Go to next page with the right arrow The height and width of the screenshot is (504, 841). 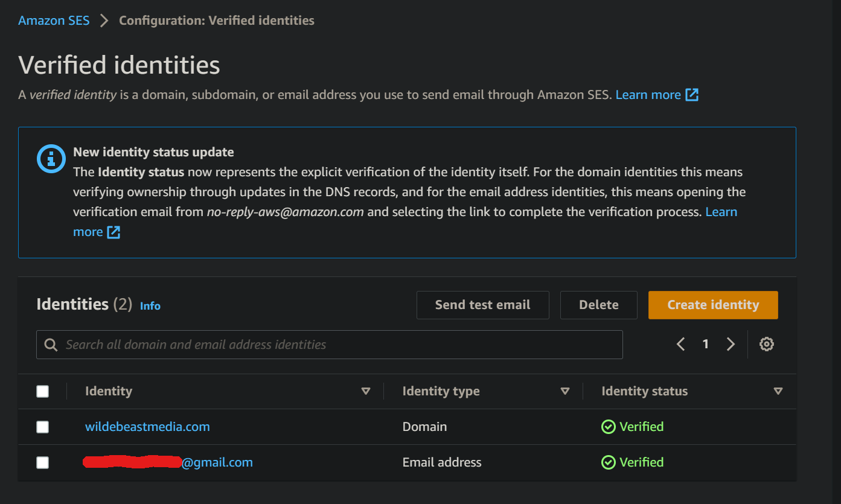click(731, 343)
